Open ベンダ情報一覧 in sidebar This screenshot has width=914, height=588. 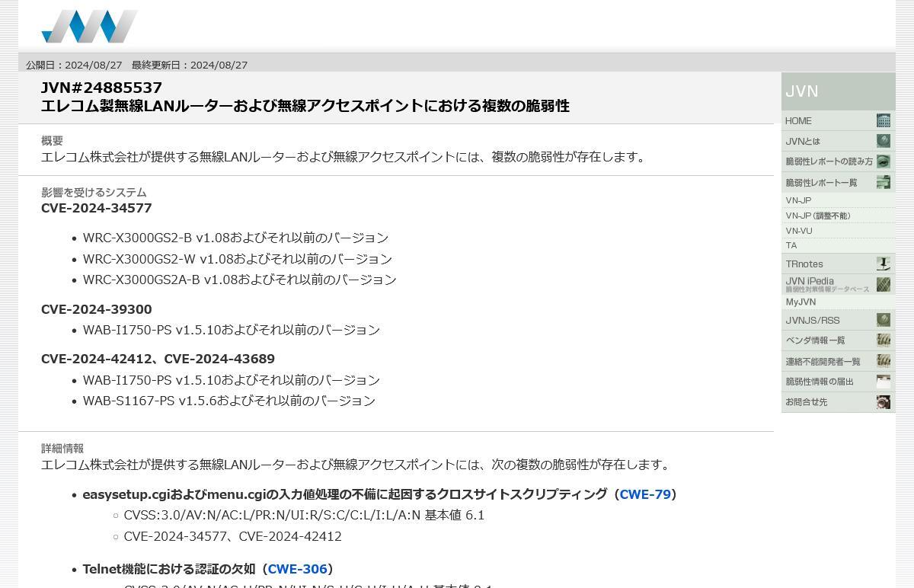click(838, 340)
